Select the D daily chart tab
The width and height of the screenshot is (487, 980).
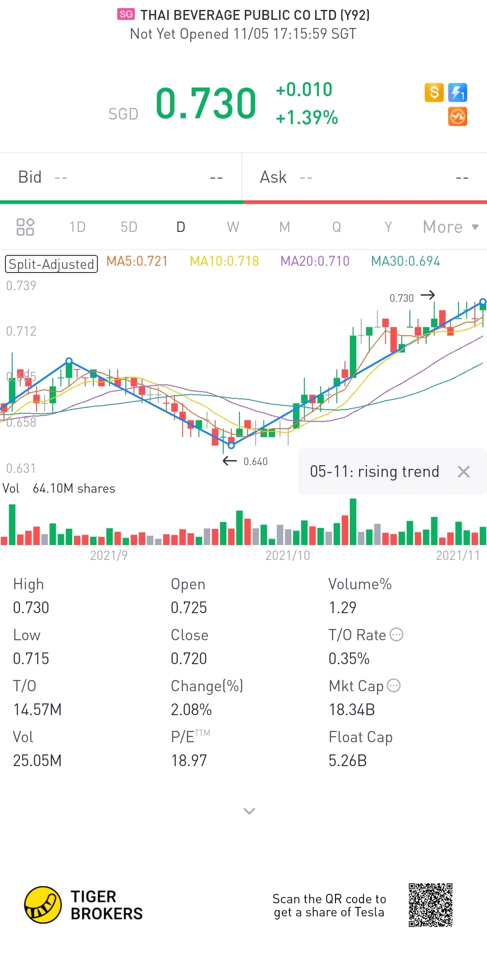(181, 227)
